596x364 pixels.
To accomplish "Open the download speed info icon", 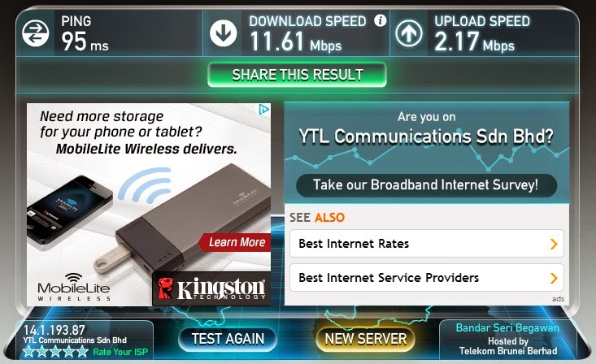I will tap(380, 20).
